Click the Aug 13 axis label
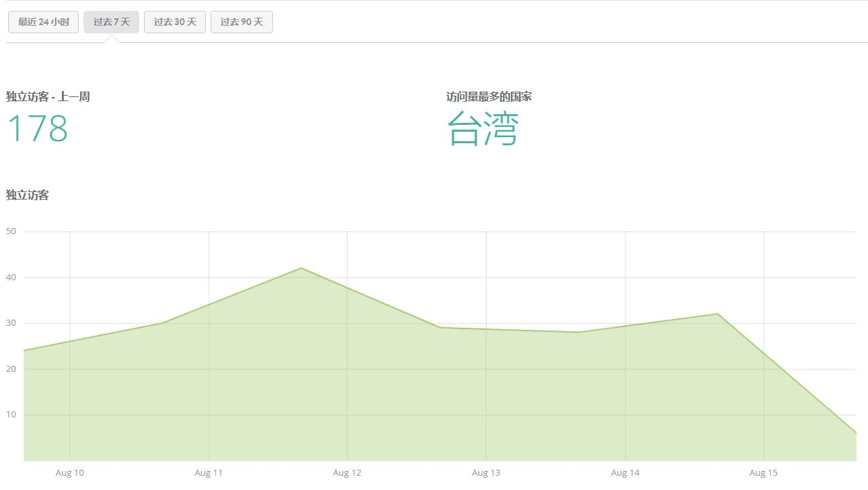 486,473
